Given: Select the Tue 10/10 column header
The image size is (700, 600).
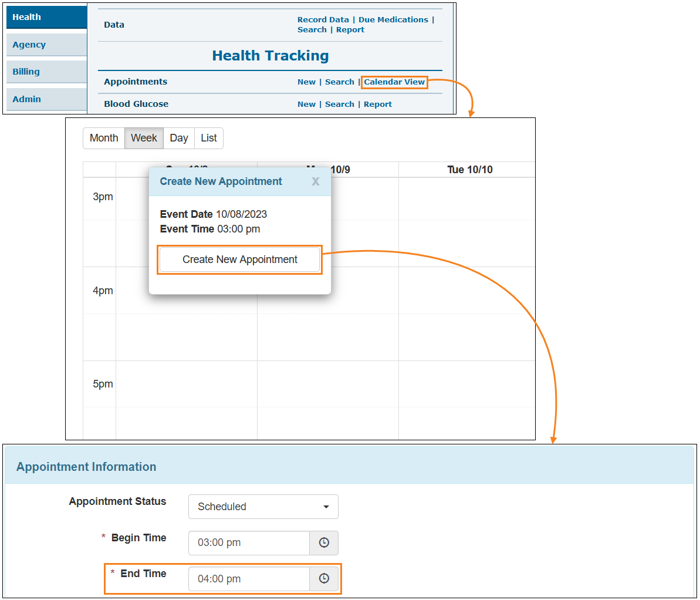Looking at the screenshot, I should [469, 170].
